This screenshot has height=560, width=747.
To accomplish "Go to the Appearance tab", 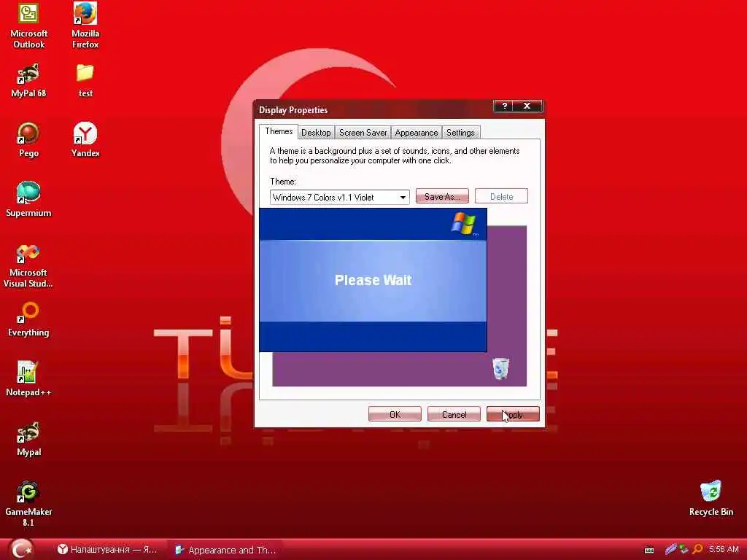I will pyautogui.click(x=417, y=133).
